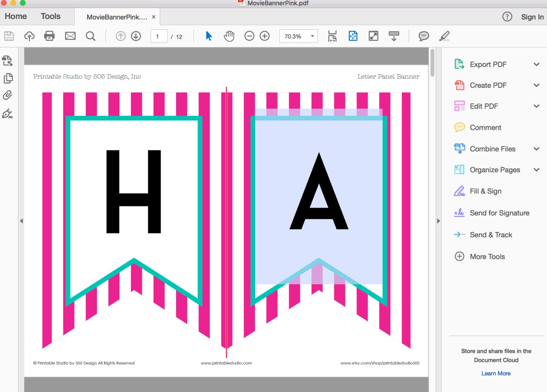
Task: Select the Highlight text tool
Action: point(444,36)
